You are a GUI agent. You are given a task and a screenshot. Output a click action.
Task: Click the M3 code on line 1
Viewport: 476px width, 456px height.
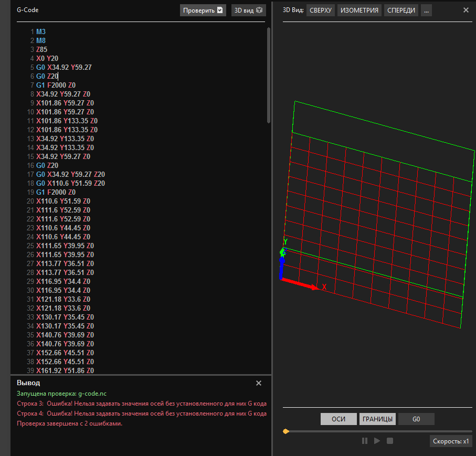point(41,31)
